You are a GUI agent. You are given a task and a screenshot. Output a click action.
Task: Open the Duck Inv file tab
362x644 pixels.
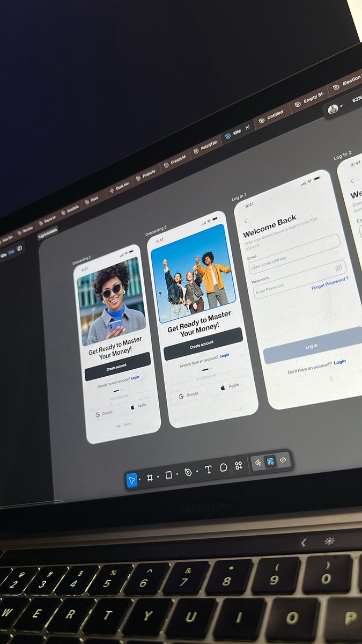coord(119,187)
